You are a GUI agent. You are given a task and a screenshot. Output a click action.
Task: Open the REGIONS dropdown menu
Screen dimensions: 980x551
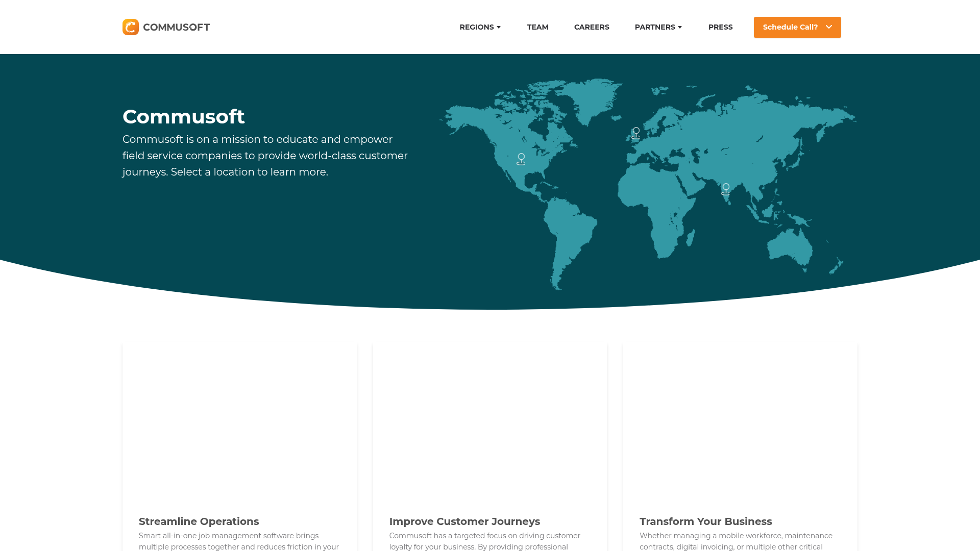click(480, 27)
